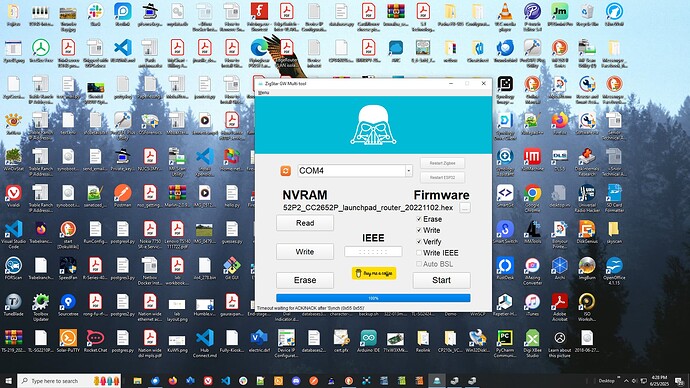Expand the COM4 port dropdown
The width and height of the screenshot is (690, 388).
click(409, 171)
